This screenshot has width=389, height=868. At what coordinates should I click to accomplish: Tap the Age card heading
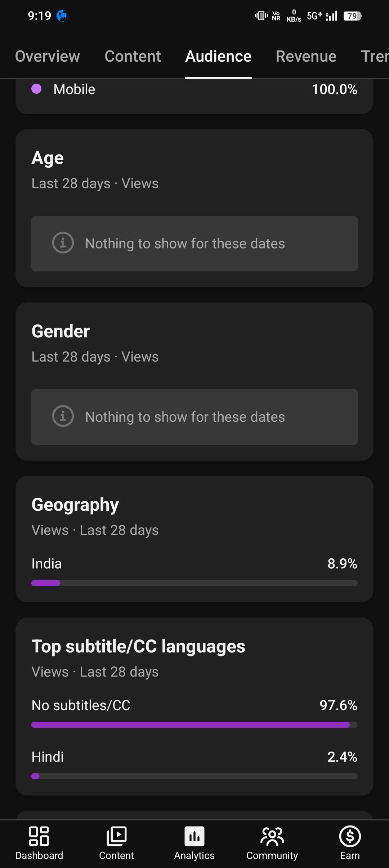[48, 158]
